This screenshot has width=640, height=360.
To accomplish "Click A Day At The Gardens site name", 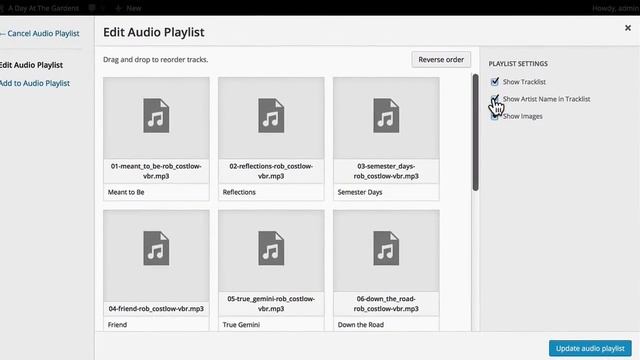I will tap(43, 8).
